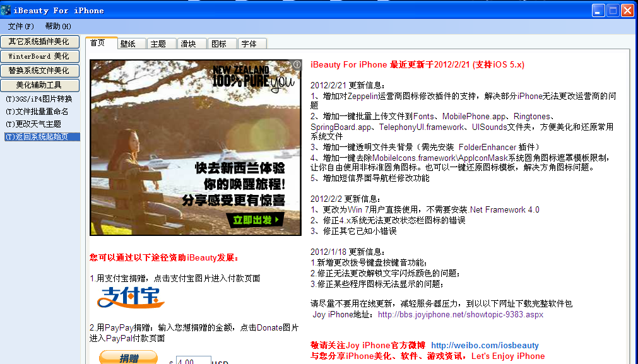Image resolution: width=638 pixels, height=364 pixels.
Task: Click the 替换系统文件美化 button
Action: (40, 71)
